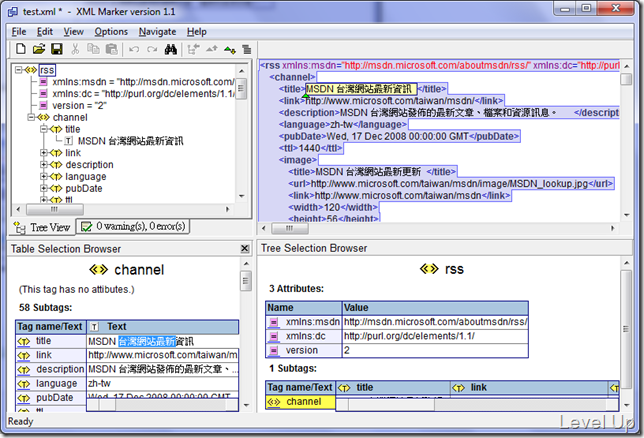Click the version value 2 cell
Image resolution: width=644 pixels, height=438 pixels.
435,350
